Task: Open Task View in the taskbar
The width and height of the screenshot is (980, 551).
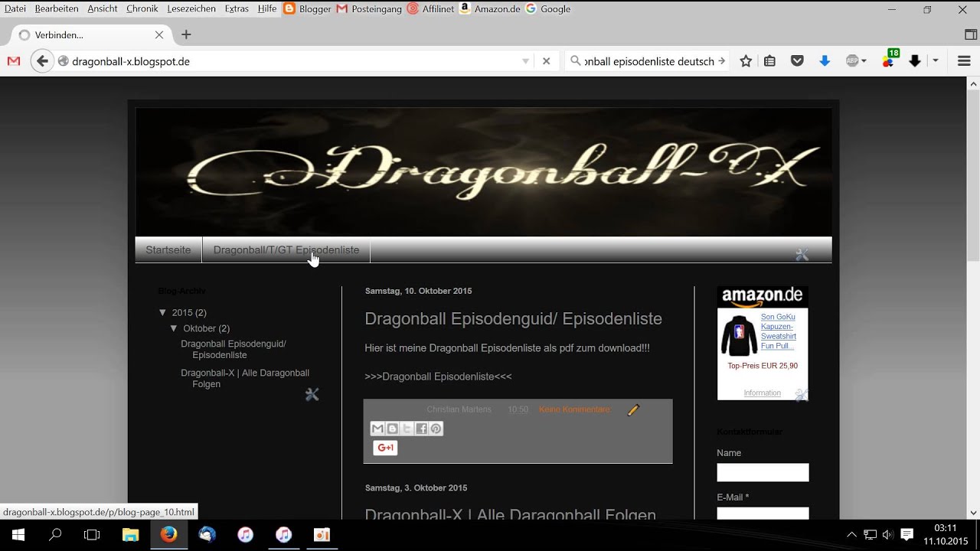Action: (x=92, y=534)
